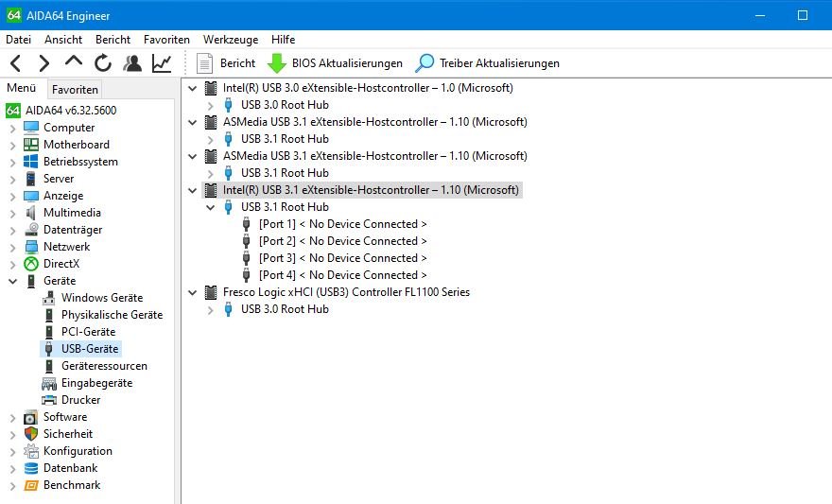Image resolution: width=832 pixels, height=504 pixels.
Task: Open the Werkzeuge menu
Action: [231, 40]
